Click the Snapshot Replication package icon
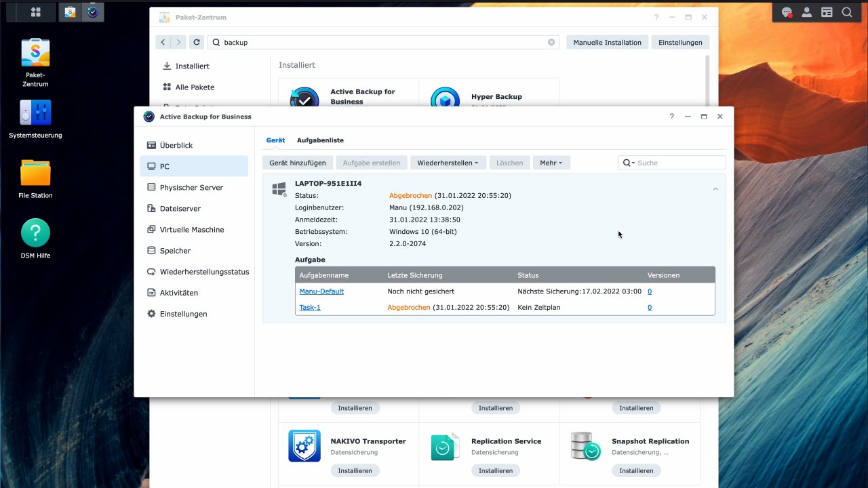This screenshot has height=488, width=868. pos(586,446)
